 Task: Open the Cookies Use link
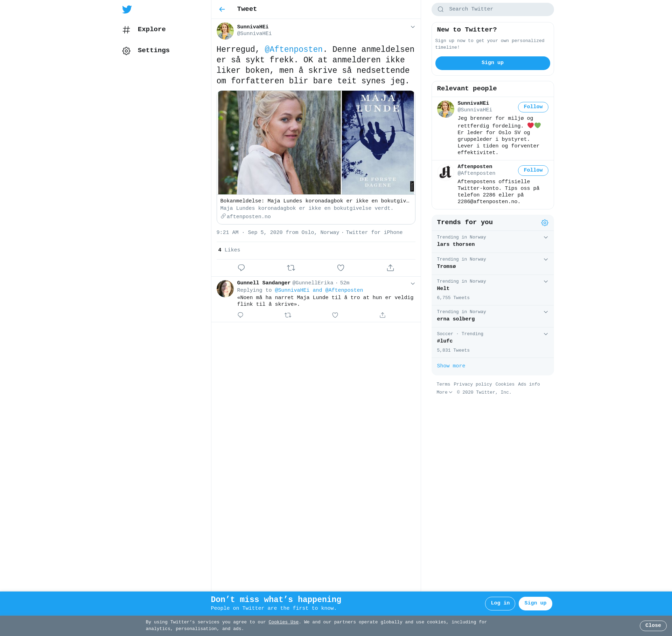pyautogui.click(x=283, y=622)
